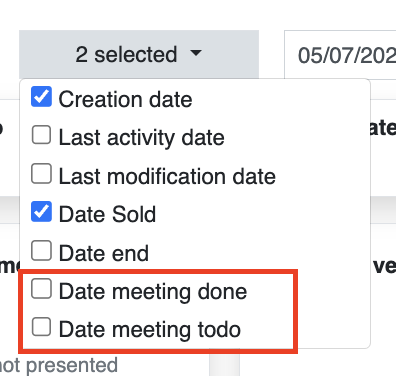
Task: Choose the 'Date meeting done' label
Action: tap(153, 292)
